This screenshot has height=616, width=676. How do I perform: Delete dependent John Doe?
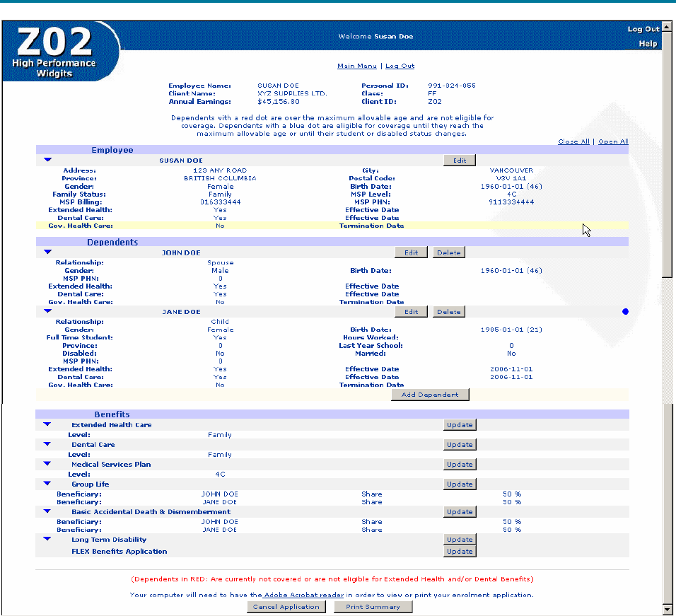448,252
